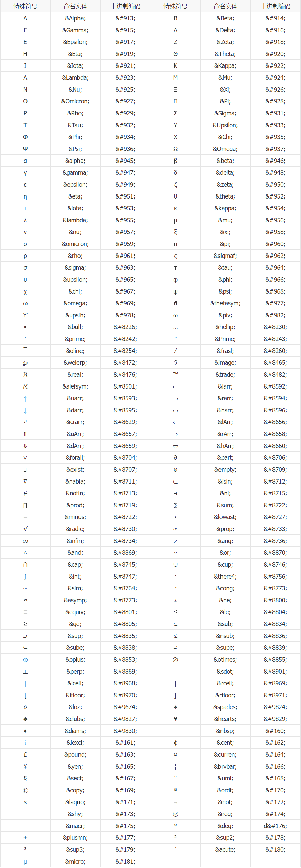Select the &thetasym; entity name
Image resolution: width=301 pixels, height=868 pixels.
click(225, 303)
